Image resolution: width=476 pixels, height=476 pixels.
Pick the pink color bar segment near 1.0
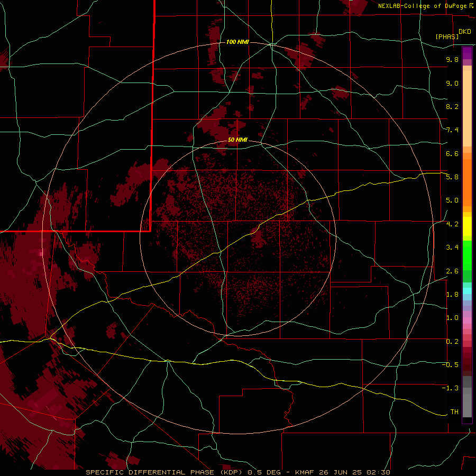point(467,321)
